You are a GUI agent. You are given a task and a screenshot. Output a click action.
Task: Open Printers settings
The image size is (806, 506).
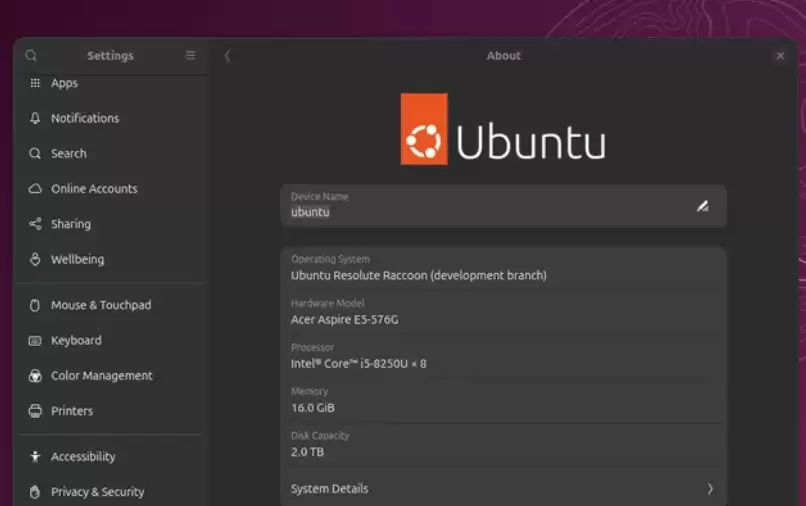(x=112, y=411)
